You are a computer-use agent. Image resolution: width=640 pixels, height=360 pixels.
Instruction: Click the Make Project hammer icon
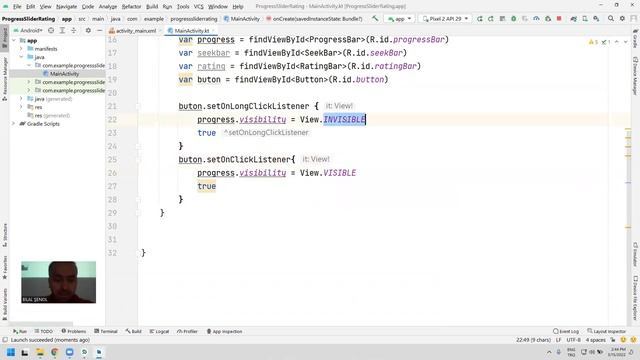(375, 19)
